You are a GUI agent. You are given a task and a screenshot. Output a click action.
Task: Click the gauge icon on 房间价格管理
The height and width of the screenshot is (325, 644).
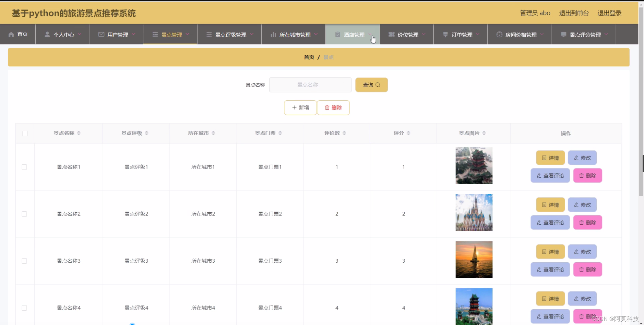(x=499, y=34)
